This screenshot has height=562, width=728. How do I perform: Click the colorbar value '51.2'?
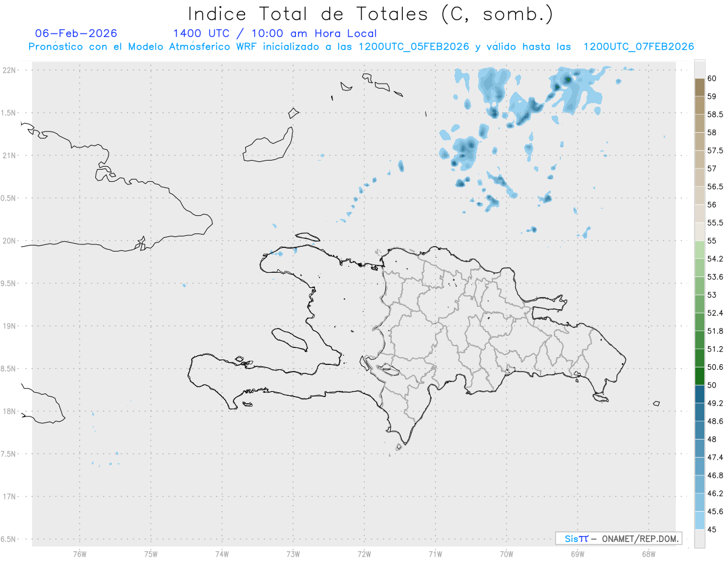click(x=715, y=349)
